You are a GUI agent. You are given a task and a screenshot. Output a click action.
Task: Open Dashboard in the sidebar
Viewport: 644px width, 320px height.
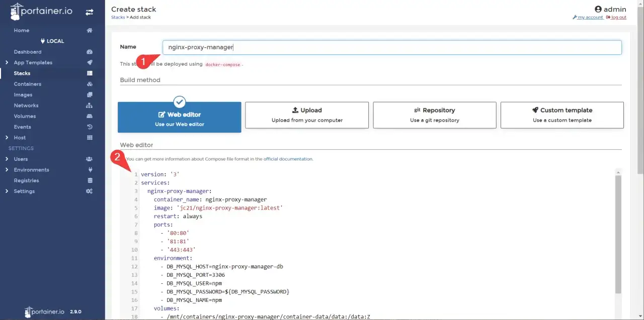coord(28,52)
